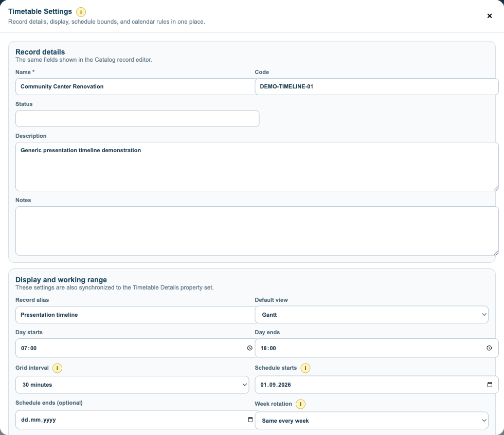Click the Catalog record editor subtitle text
The width and height of the screenshot is (504, 435).
click(x=83, y=60)
